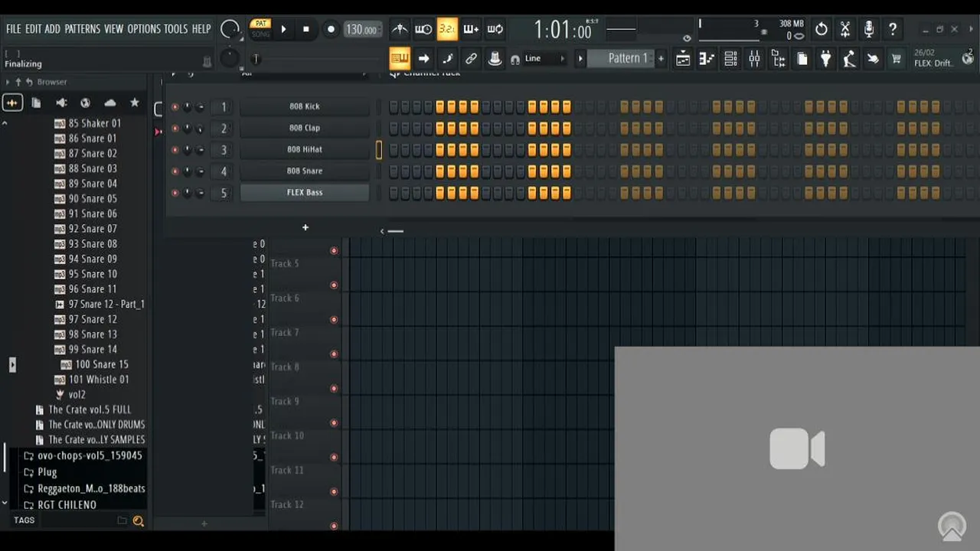
Task: Open the content library cart icon
Action: 897,58
